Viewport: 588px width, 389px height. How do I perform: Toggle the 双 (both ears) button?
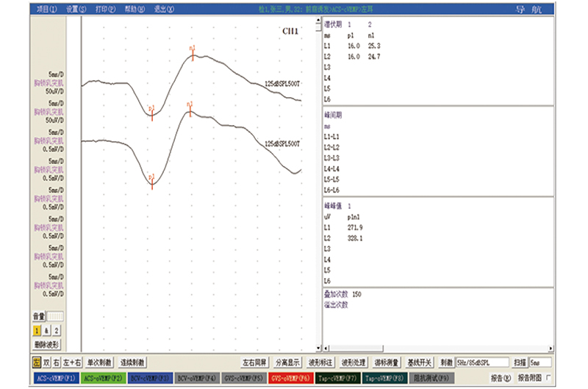click(46, 363)
